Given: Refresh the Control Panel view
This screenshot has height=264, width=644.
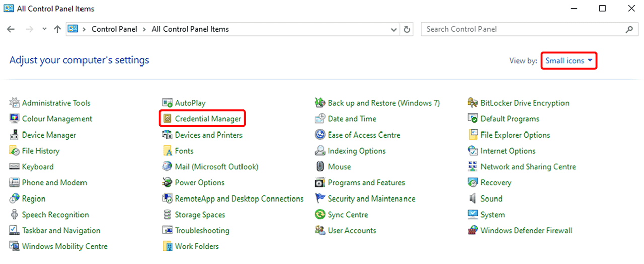Looking at the screenshot, I should tap(407, 29).
